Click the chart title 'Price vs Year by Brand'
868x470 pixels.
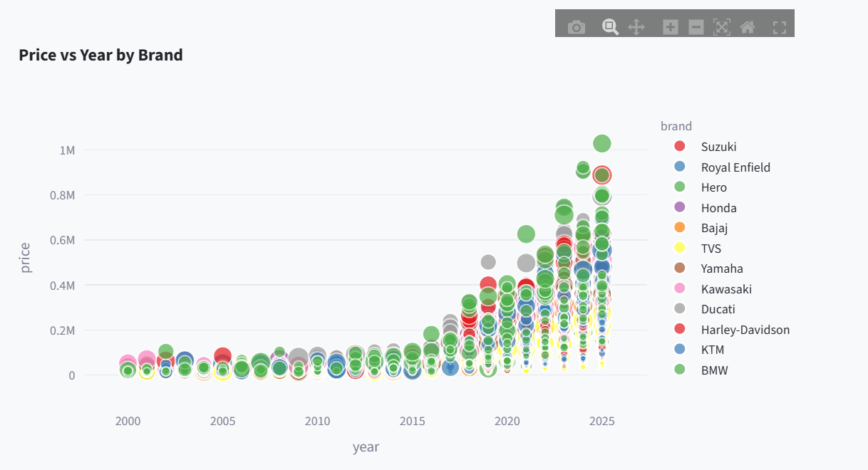101,55
